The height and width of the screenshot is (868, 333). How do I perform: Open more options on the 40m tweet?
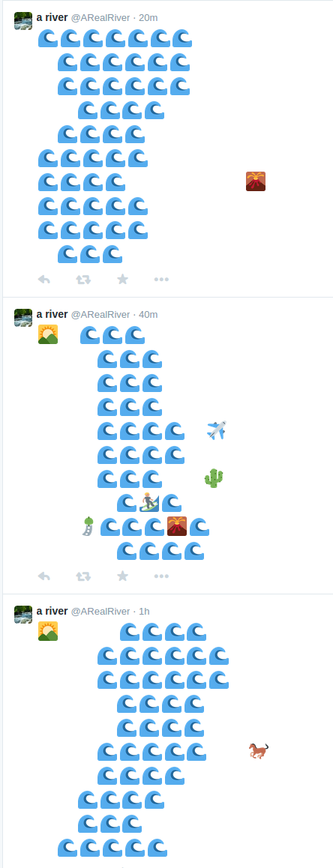click(161, 576)
